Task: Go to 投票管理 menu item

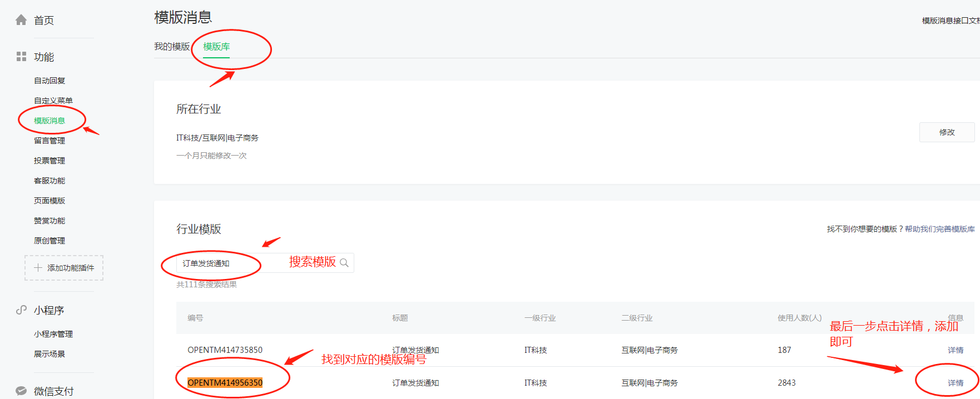Action: pyautogui.click(x=50, y=161)
